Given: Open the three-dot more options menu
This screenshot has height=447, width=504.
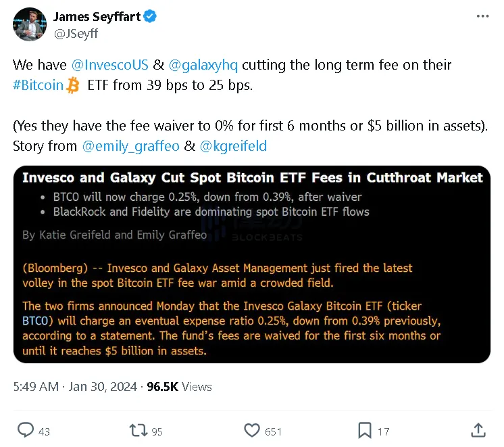Looking at the screenshot, I should click(482, 16).
